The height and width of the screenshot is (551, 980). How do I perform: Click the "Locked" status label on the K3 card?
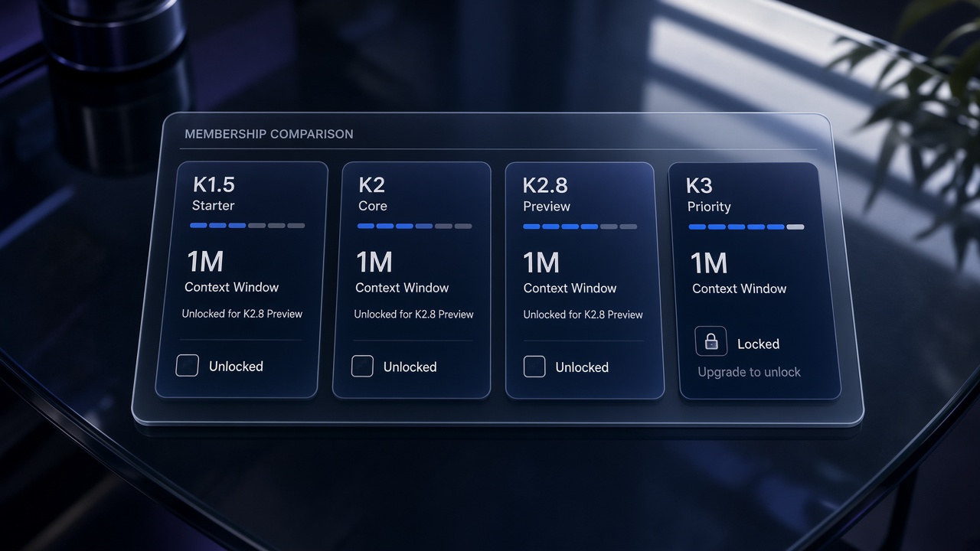[758, 344]
